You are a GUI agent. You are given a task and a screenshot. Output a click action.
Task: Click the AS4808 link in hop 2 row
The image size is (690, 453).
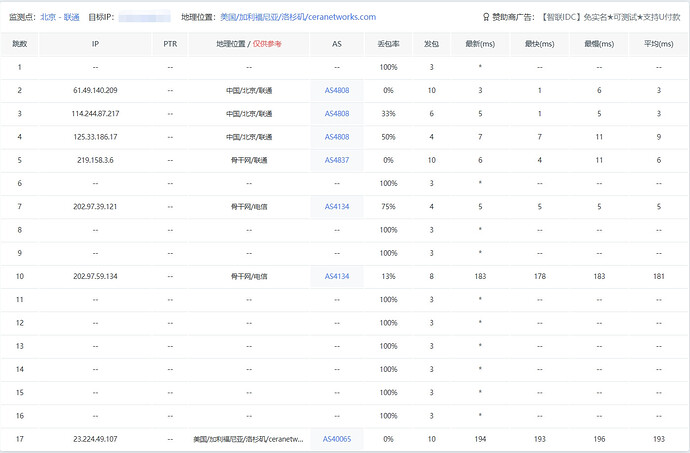(337, 90)
